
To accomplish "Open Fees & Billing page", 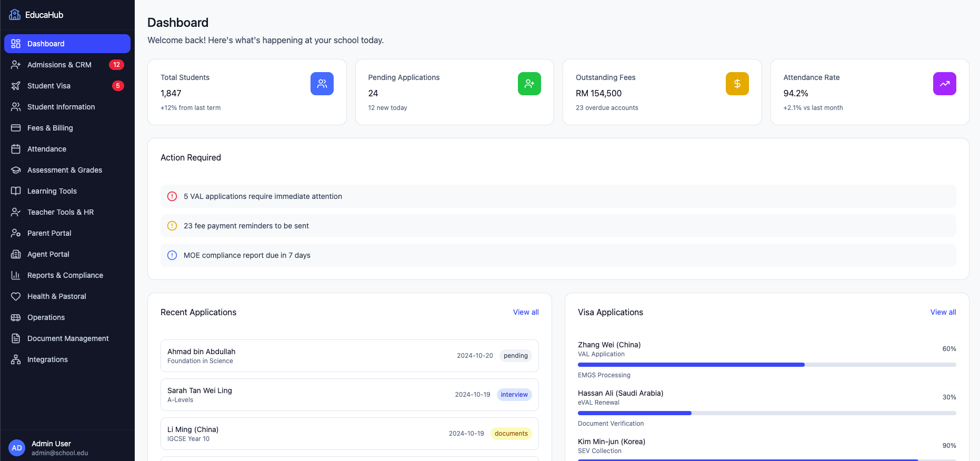I will click(50, 128).
